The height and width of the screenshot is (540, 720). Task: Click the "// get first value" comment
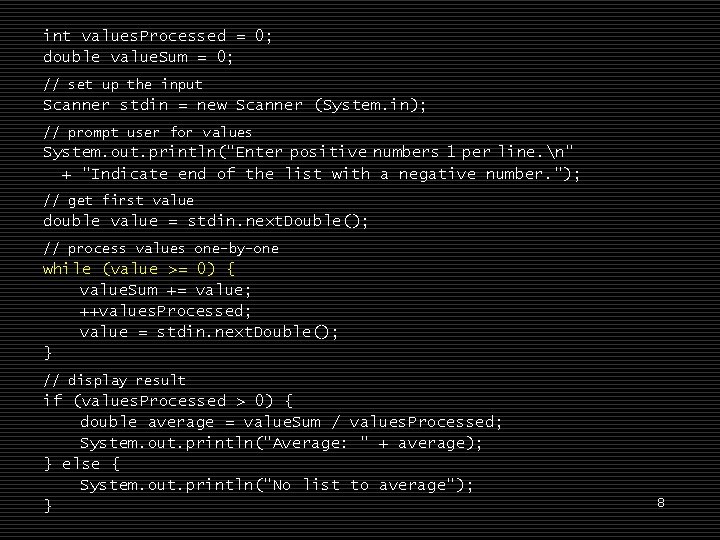[118, 200]
